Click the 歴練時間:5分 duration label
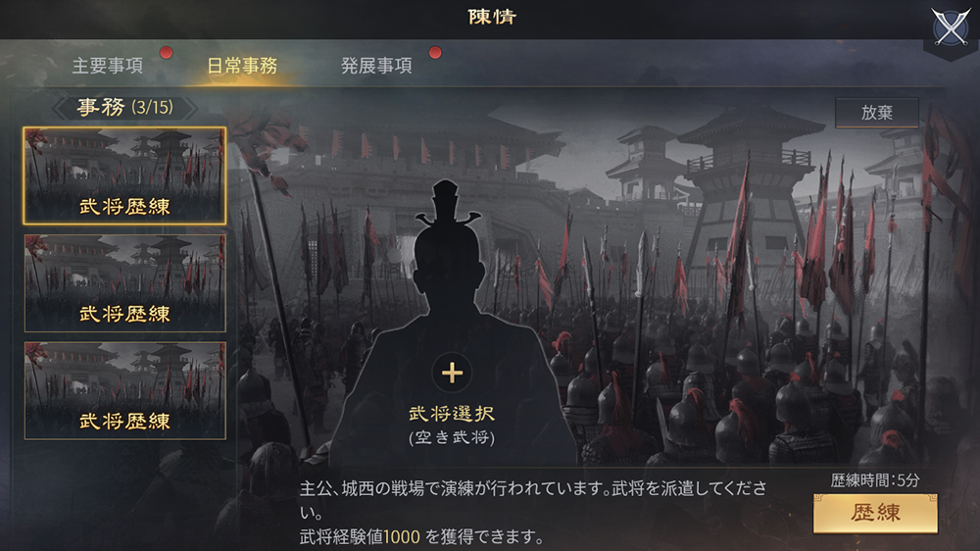 click(x=875, y=480)
